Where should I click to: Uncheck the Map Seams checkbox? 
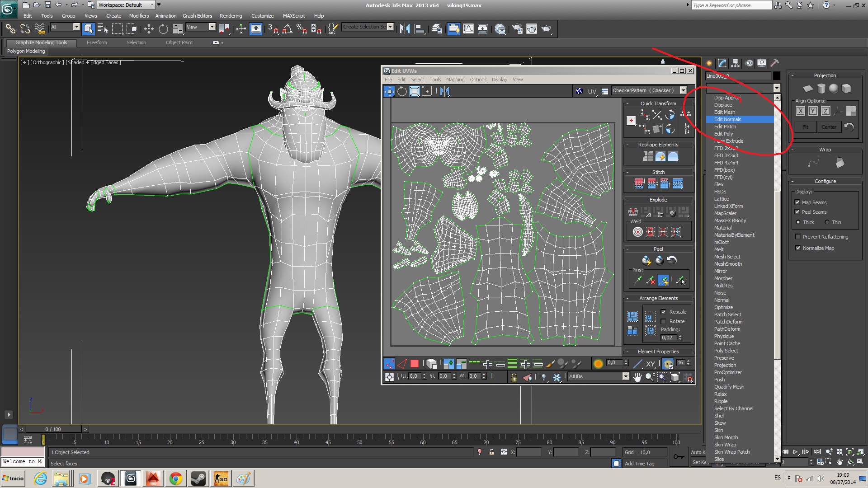coord(797,202)
